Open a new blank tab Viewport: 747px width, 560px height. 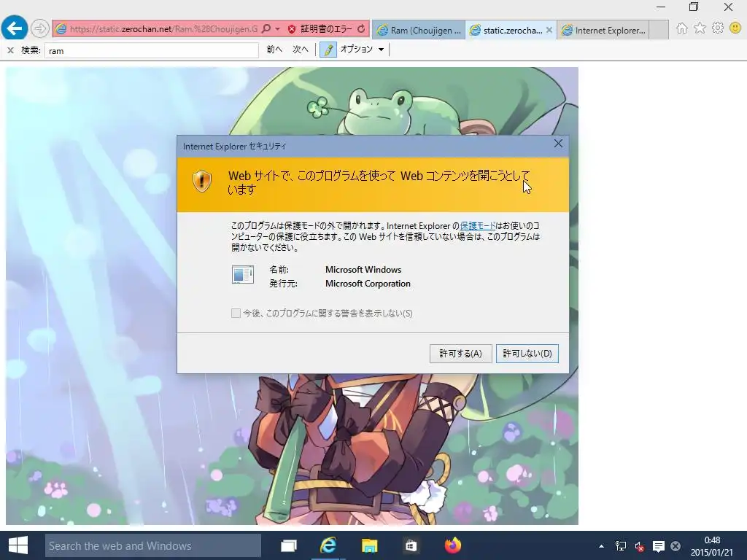[x=659, y=30]
